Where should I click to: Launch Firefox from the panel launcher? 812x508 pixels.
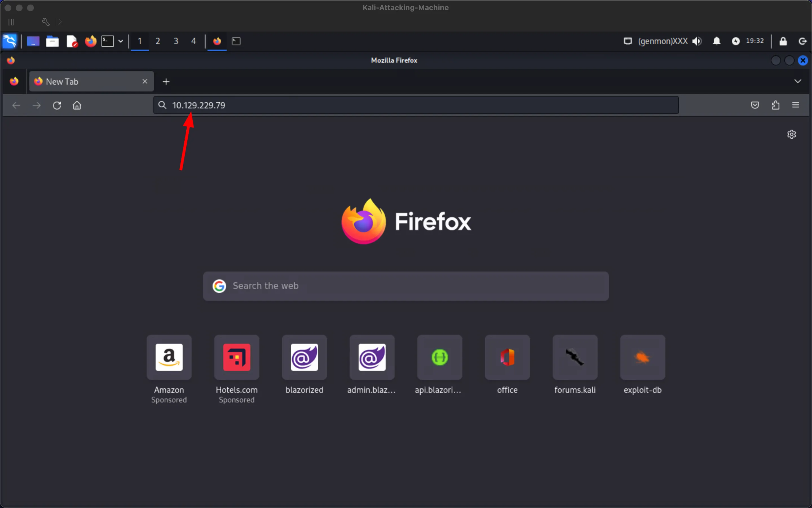pos(91,41)
